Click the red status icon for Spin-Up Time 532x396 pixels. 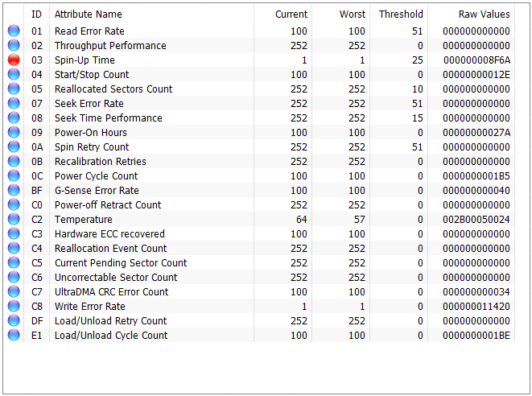14,60
